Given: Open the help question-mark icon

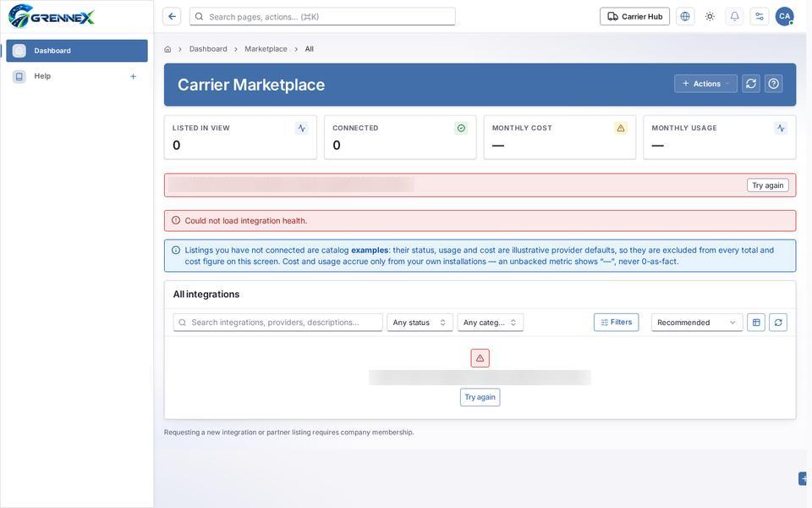Looking at the screenshot, I should [x=774, y=84].
